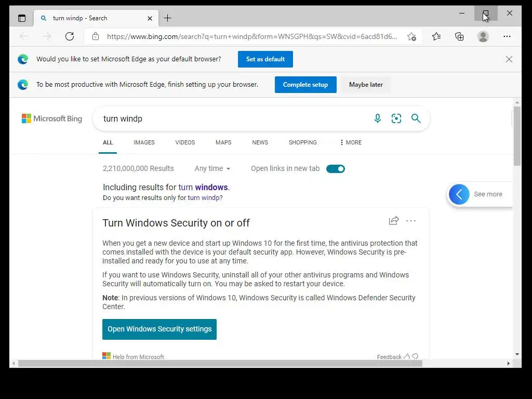Submit search with magnifier icon
Image resolution: width=532 pixels, height=399 pixels.
tap(416, 118)
